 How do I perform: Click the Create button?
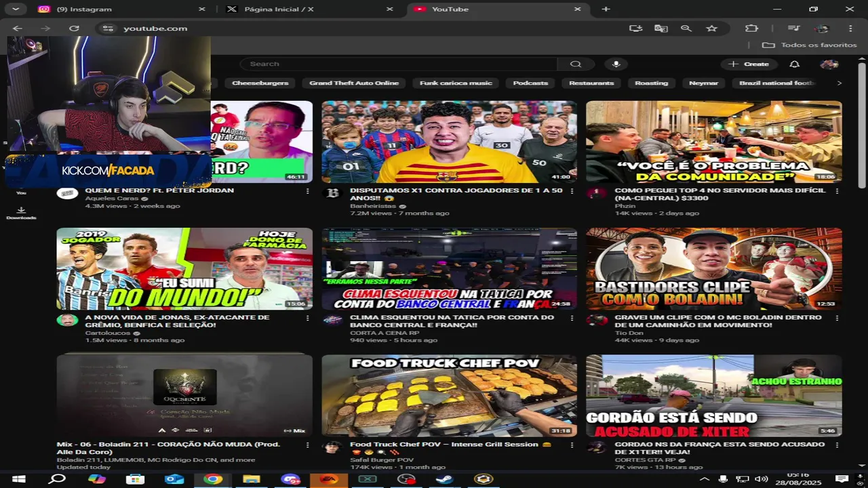click(749, 64)
